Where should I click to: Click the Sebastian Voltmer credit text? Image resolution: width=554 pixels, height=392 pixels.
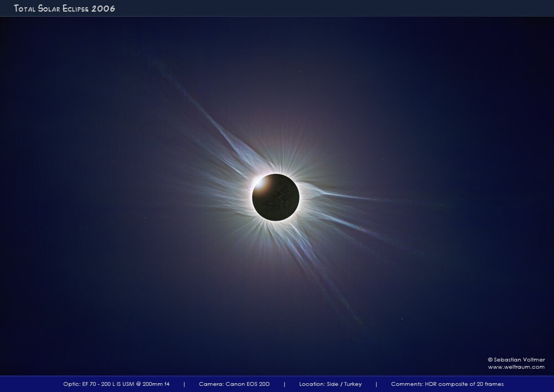(x=519, y=360)
